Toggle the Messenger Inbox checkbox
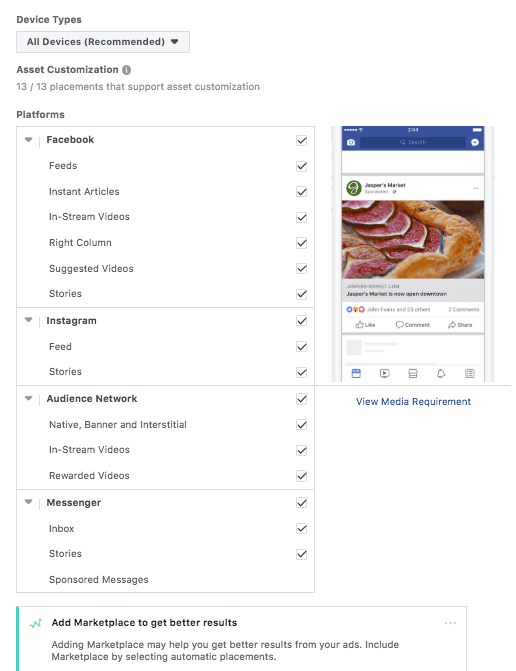Screen dimensions: 516x671 pos(302,528)
